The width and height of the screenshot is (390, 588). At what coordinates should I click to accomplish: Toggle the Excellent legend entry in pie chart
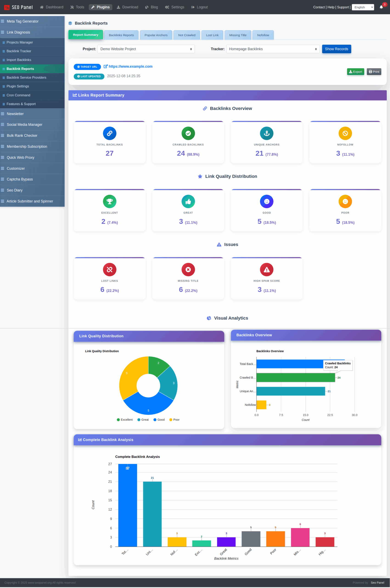(125, 420)
